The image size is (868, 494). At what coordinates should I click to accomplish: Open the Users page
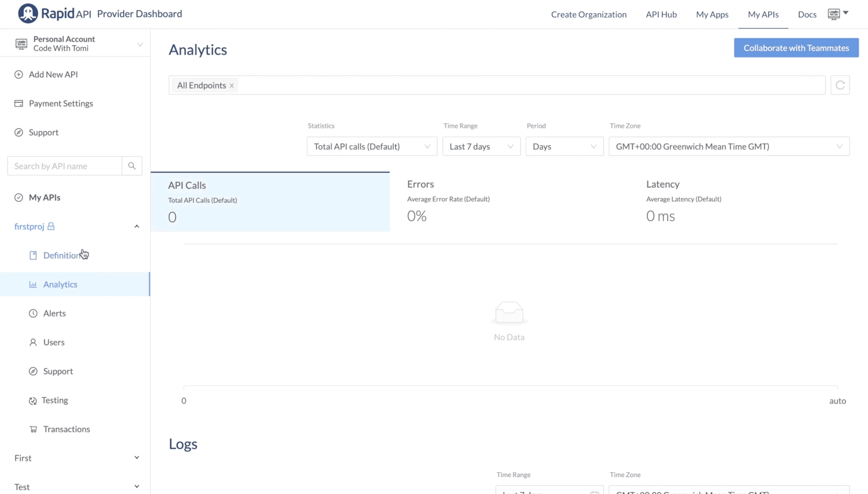click(x=54, y=342)
